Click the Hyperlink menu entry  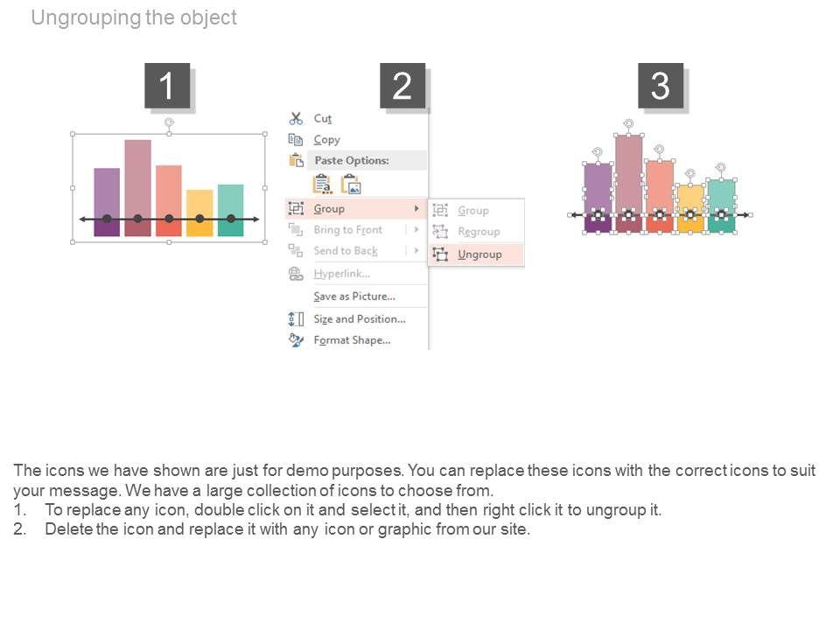341,274
